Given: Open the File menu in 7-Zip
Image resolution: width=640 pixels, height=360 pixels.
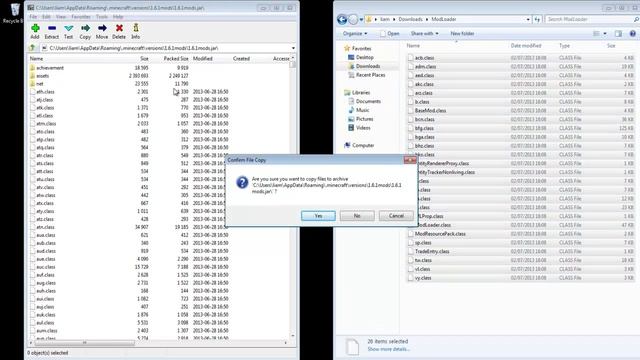Looking at the screenshot, I should 33,17.
